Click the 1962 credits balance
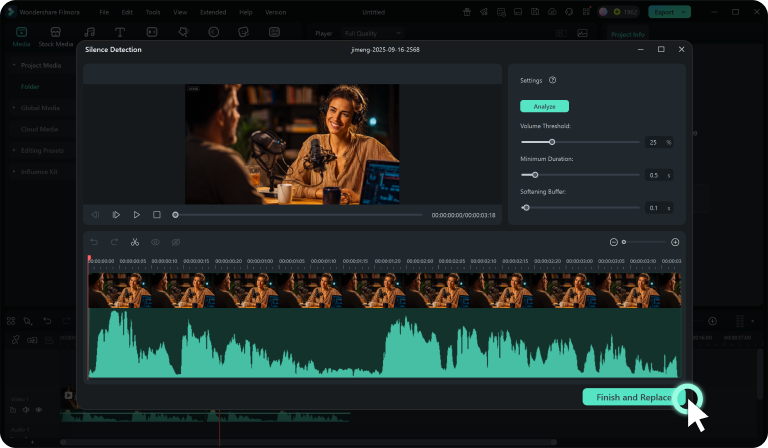The image size is (768, 448). (625, 12)
